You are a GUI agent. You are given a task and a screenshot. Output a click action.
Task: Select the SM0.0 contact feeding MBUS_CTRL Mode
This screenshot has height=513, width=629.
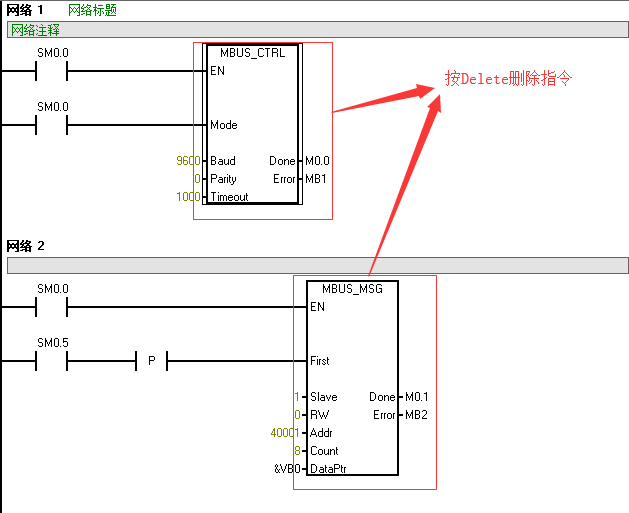(52, 125)
